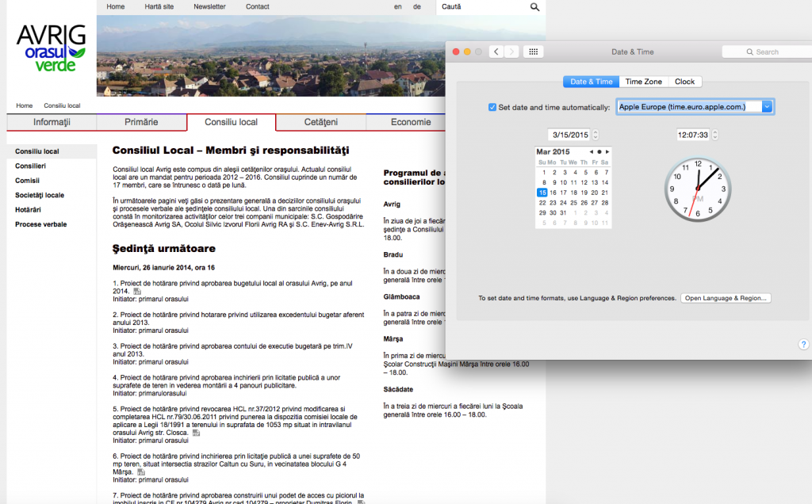Go to previous month in calendar

[x=591, y=151]
